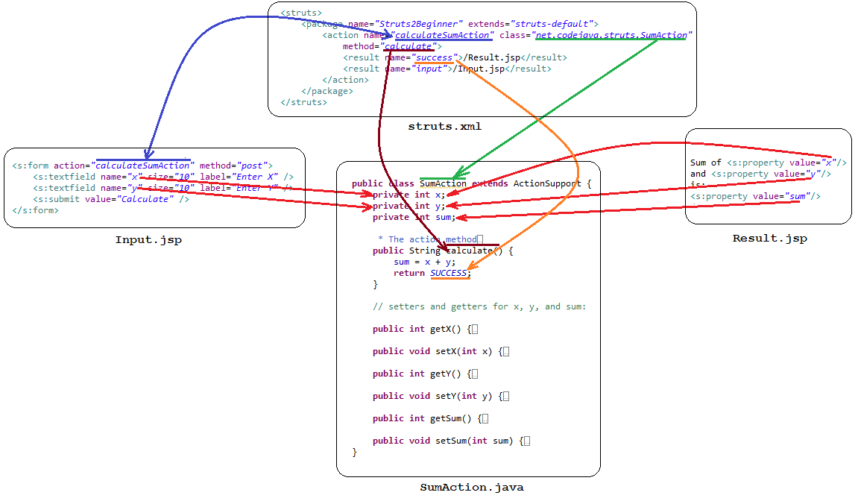Expand the folded setY(int y) method body

(x=505, y=397)
